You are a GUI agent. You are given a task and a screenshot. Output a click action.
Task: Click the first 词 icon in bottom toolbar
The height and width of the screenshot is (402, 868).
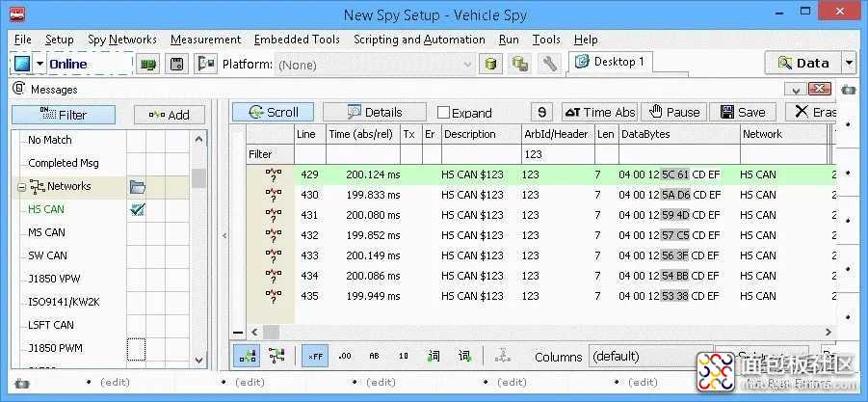click(434, 356)
